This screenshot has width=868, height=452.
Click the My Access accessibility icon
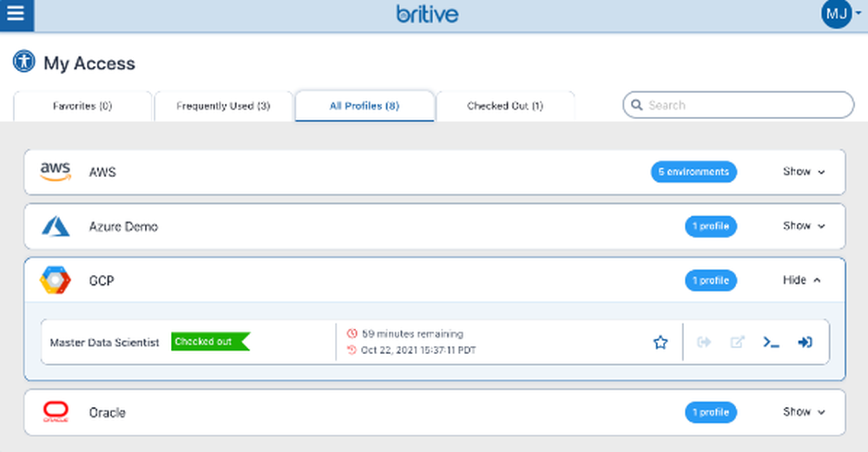pos(23,62)
